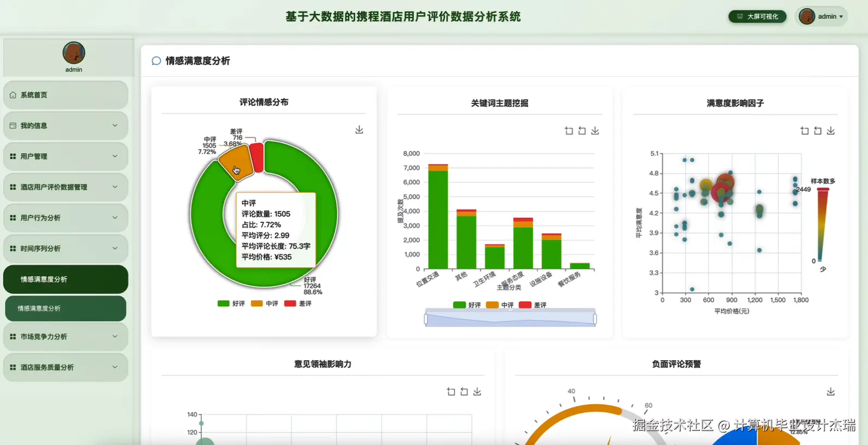Expand the 时间序列分析 menu chevron
Image resolution: width=868 pixels, height=445 pixels.
click(x=115, y=248)
